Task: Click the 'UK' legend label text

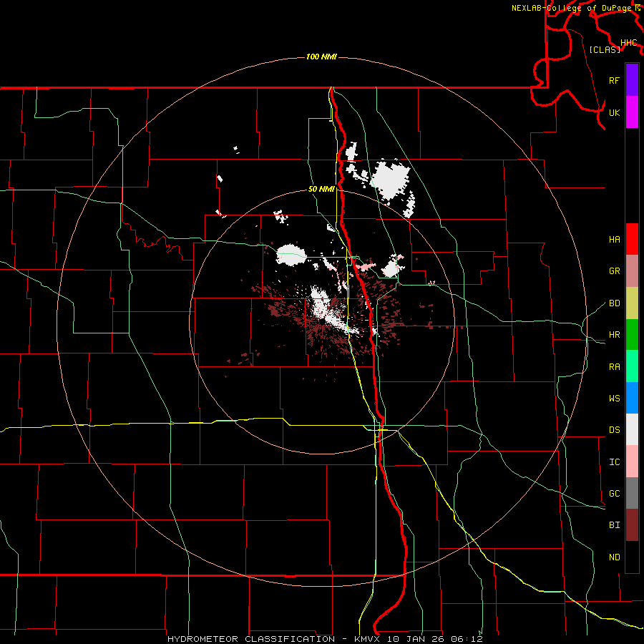Action: [614, 112]
